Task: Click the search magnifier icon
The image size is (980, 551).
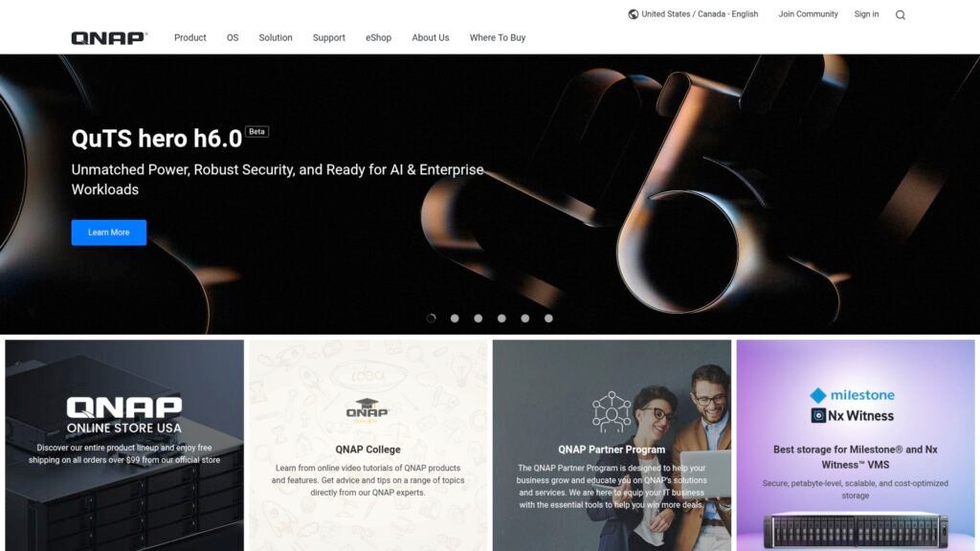Action: (900, 15)
